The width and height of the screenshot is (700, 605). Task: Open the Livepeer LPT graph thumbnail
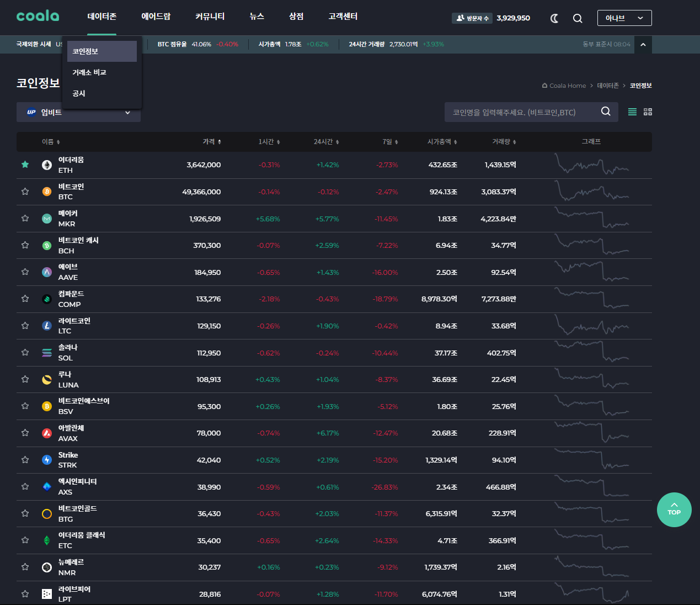591,593
